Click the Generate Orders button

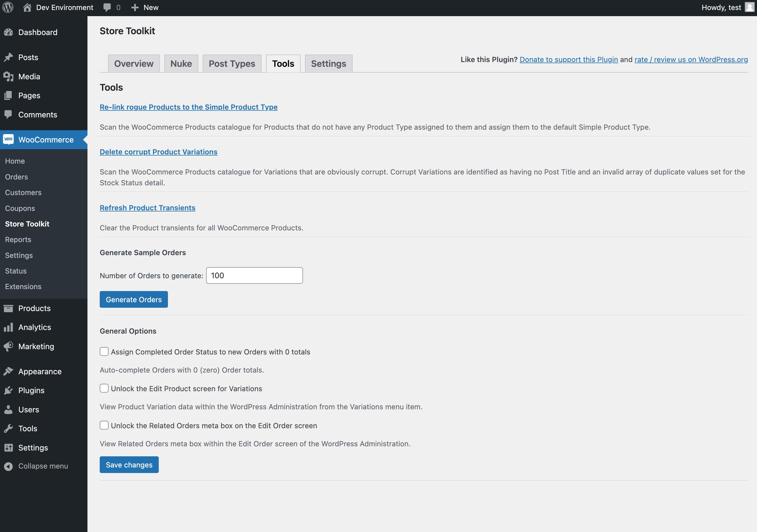[x=134, y=299]
